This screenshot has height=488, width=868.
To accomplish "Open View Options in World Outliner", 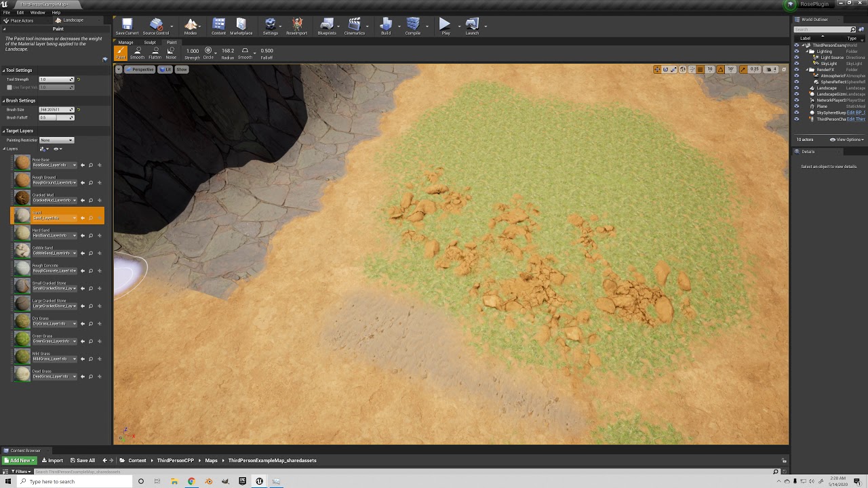I will point(847,140).
